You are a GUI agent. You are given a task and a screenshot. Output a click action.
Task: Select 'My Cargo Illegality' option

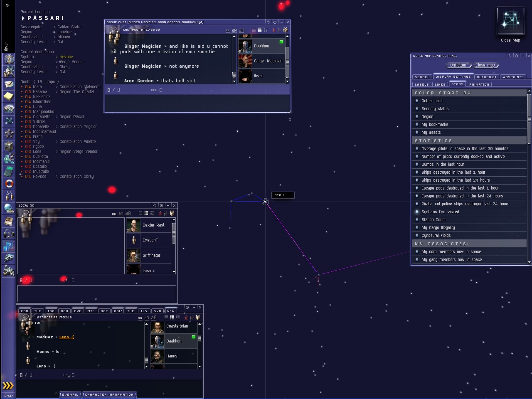(x=469, y=228)
